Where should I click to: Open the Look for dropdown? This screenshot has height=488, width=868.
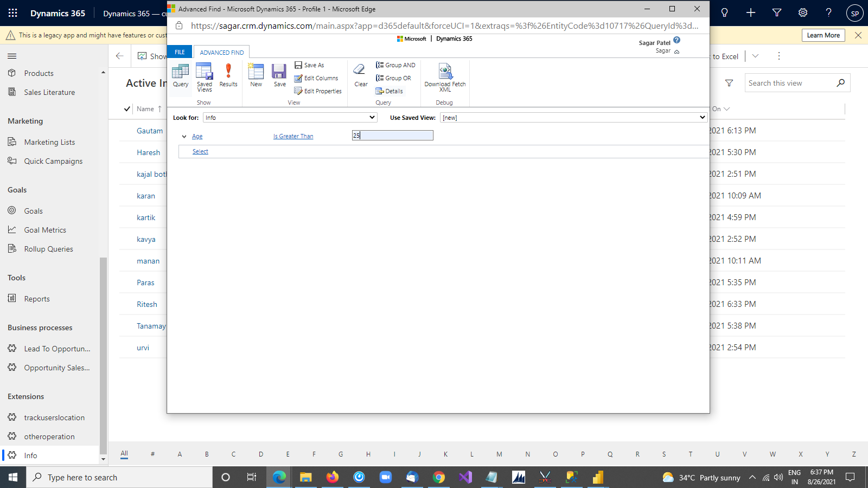pyautogui.click(x=290, y=118)
